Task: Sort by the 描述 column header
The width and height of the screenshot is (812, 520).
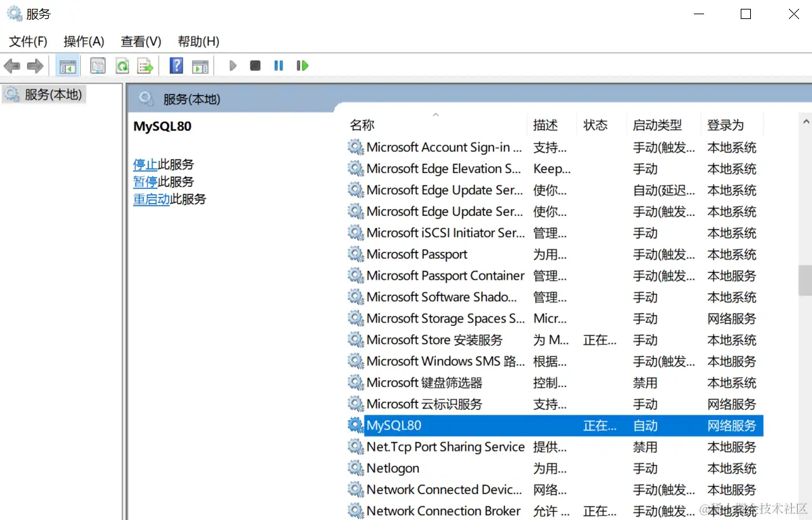Action: tap(551, 125)
